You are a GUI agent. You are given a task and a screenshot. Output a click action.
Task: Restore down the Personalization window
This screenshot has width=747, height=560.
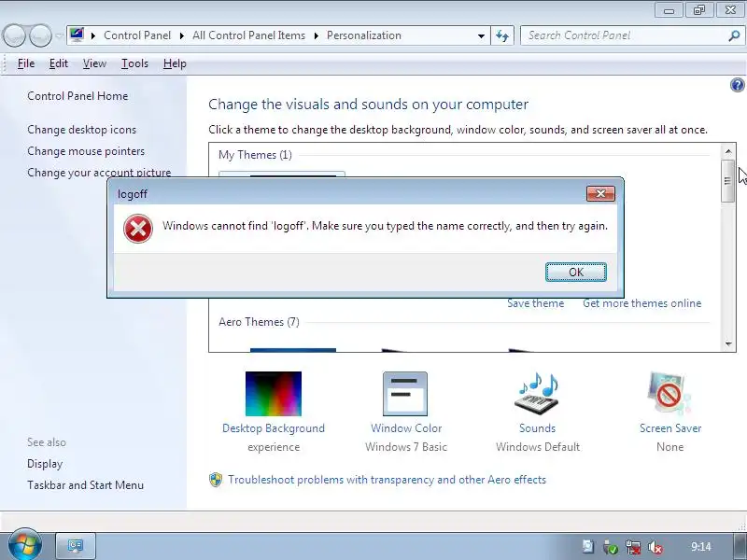pos(699,10)
